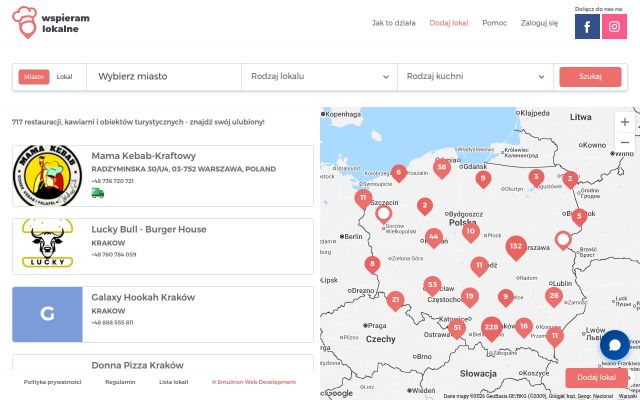Open Mama Kebab-Kraftowy listing title
Viewport: 640px width, 400px height.
144,156
